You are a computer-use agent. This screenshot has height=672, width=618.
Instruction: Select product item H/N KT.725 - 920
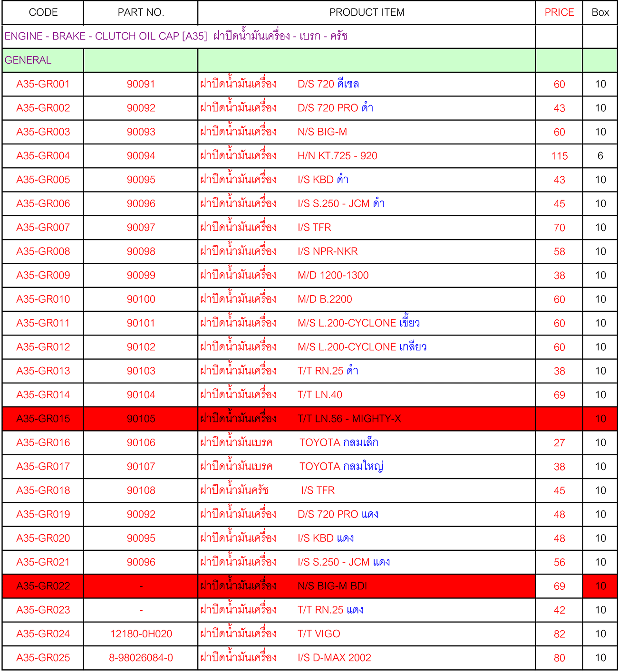[x=338, y=156]
